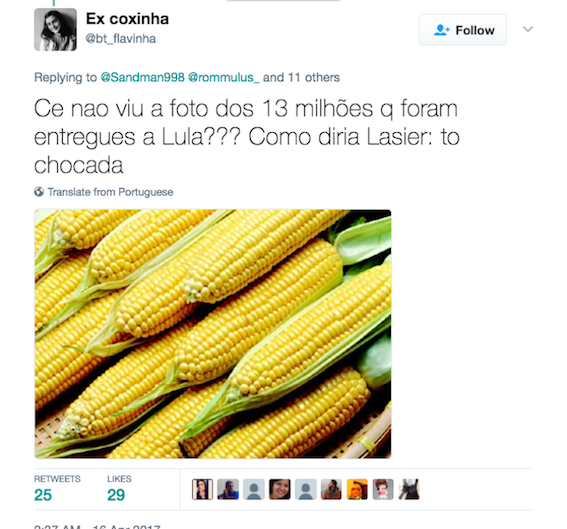Image resolution: width=567 pixels, height=529 pixels.
Task: Open the doll character liker avatar
Action: point(383,489)
